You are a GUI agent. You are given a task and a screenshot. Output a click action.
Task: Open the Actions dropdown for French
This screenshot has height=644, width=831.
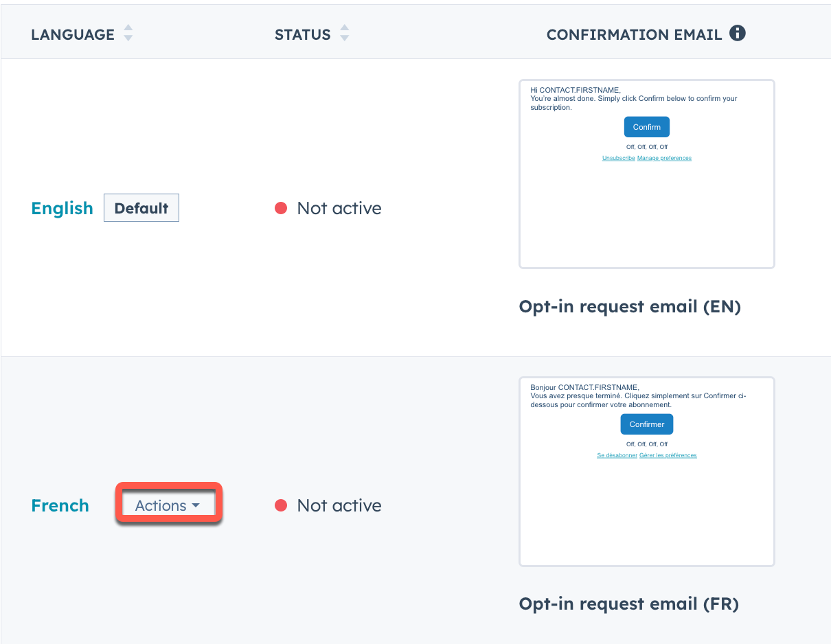pyautogui.click(x=168, y=505)
